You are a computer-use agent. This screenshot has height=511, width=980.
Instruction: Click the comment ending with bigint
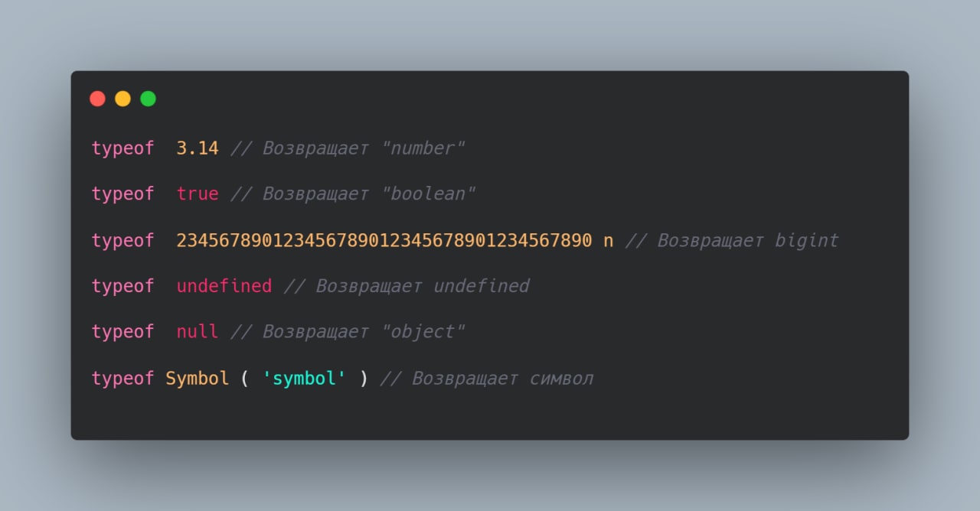pyautogui.click(x=732, y=240)
